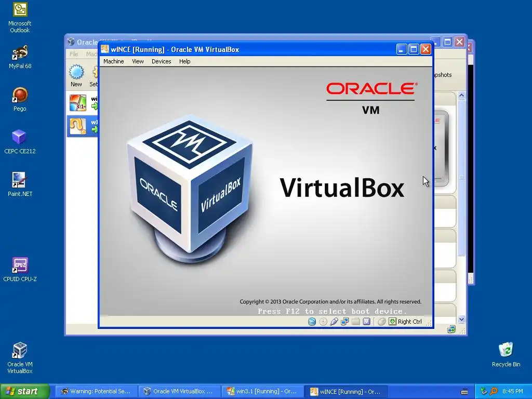The width and height of the screenshot is (532, 399).
Task: Switch to Warning: Potential Se... taskbar item
Action: tap(96, 391)
